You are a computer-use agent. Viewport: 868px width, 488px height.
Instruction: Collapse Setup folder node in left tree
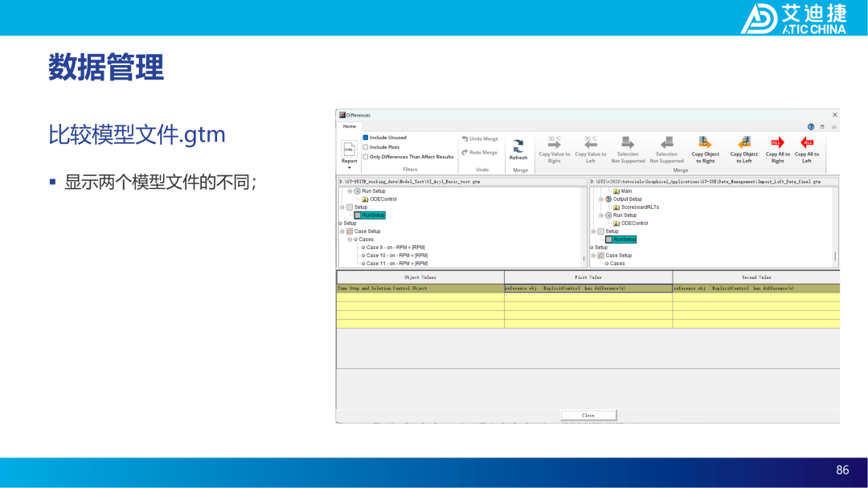[342, 207]
